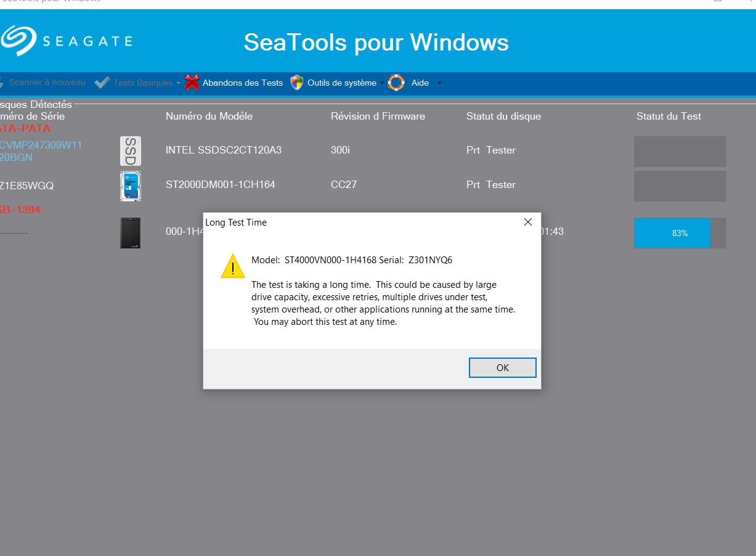This screenshot has width=756, height=556.
Task: Click the Statut du disque column header
Action: point(503,116)
